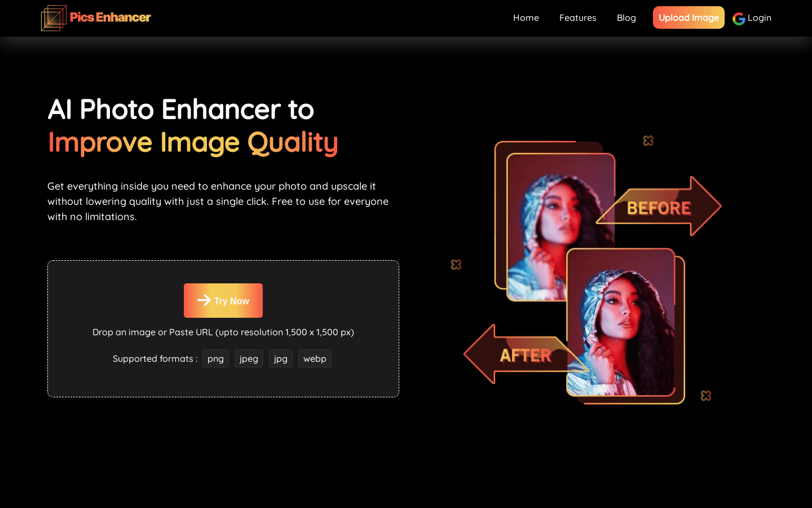Image resolution: width=812 pixels, height=508 pixels.
Task: Click the arrow icon inside Try Now
Action: (204, 300)
